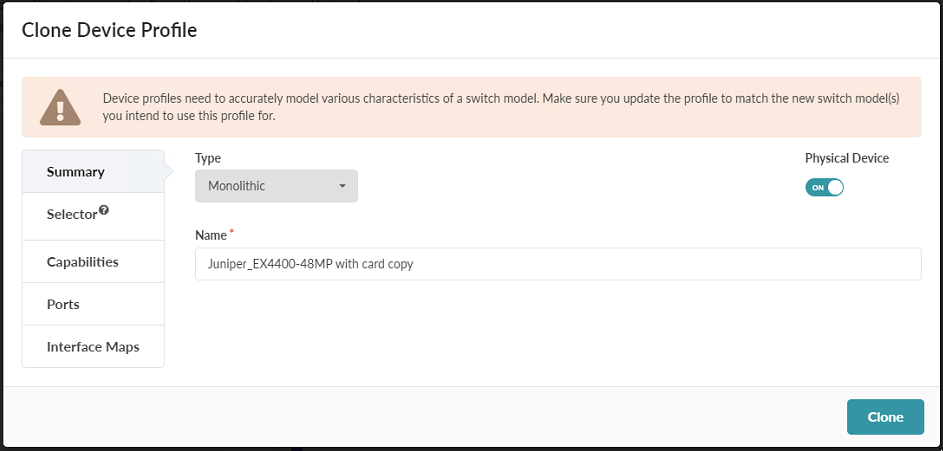The height and width of the screenshot is (451, 943).
Task: Click the red required asterisk beside Name
Action: pos(233,233)
